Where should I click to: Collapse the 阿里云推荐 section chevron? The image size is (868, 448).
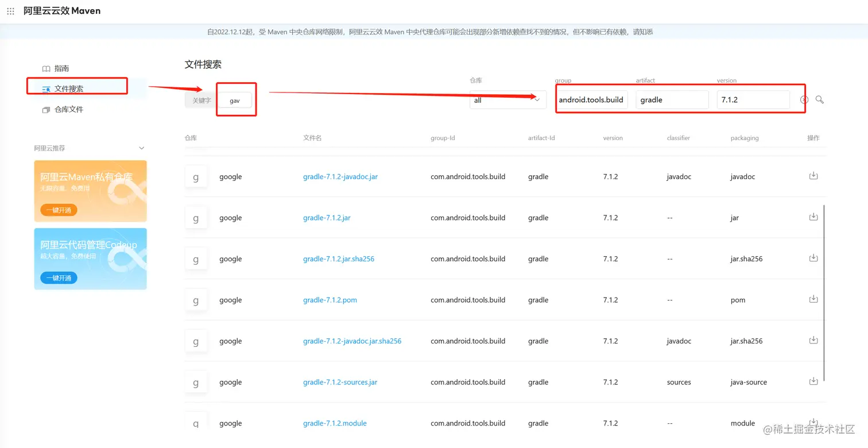click(x=142, y=148)
